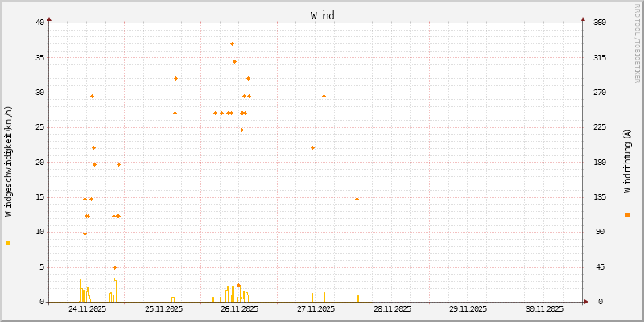Select the 27.11.2025 date label

(316, 308)
